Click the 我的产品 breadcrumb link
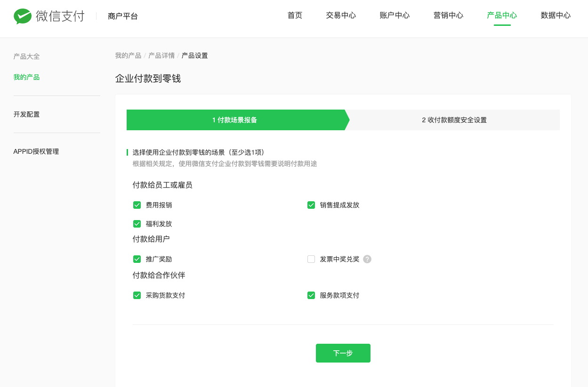 point(128,55)
